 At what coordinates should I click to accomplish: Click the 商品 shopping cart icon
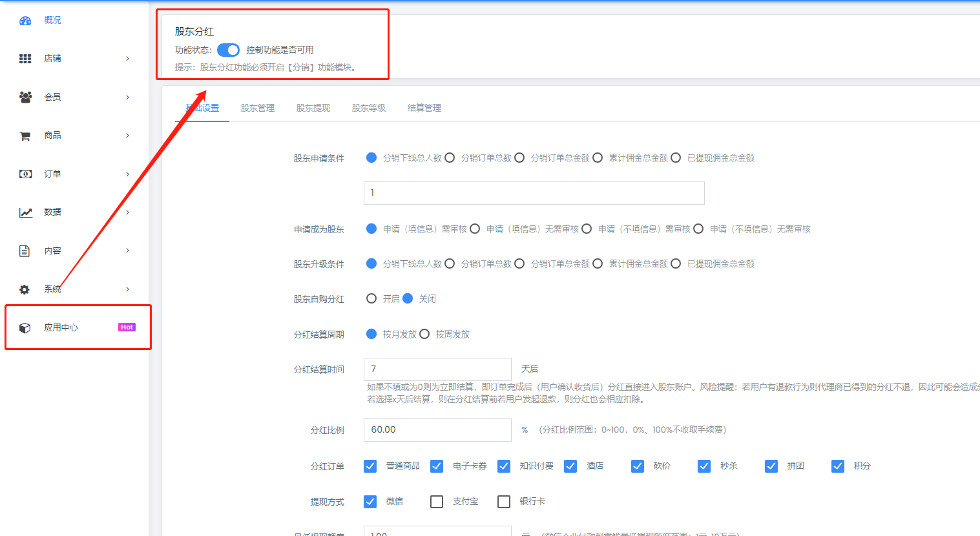point(25,136)
